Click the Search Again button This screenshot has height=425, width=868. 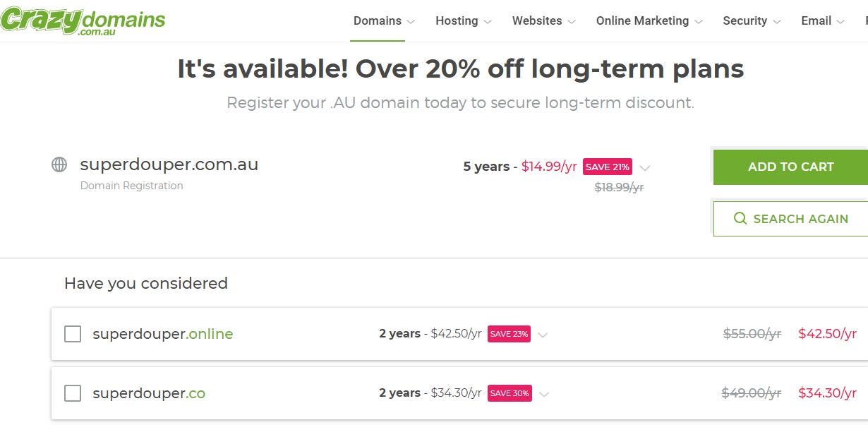(790, 219)
